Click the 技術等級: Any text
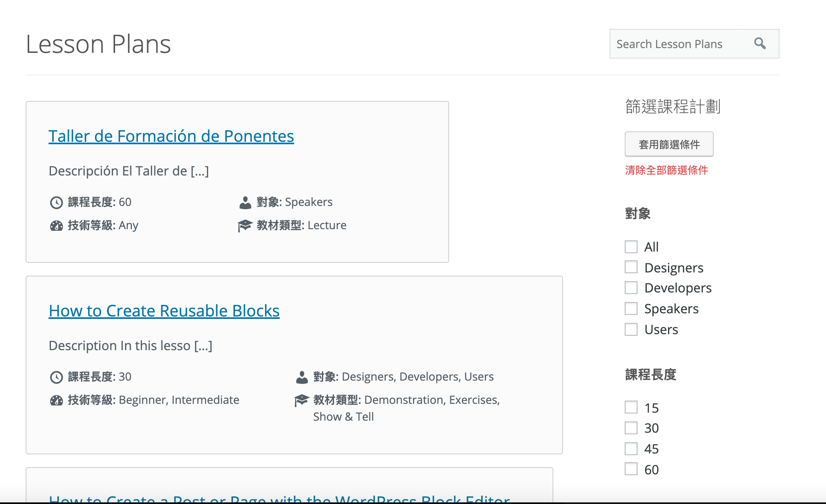826x504 pixels. tap(103, 225)
